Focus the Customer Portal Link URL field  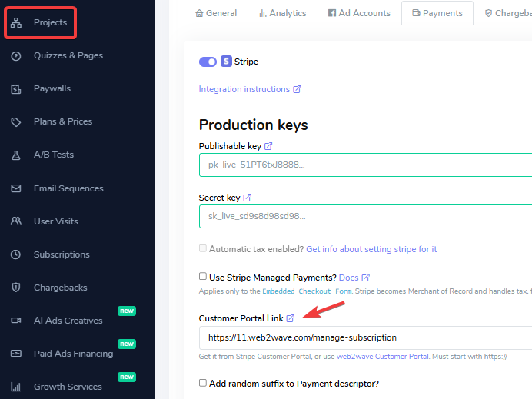point(366,337)
